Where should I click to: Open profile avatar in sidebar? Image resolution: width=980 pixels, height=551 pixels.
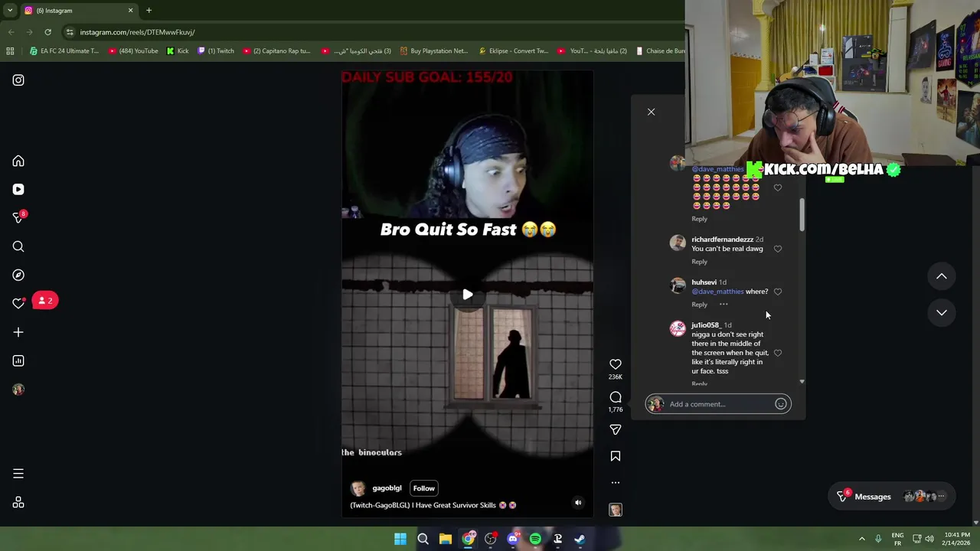pyautogui.click(x=18, y=390)
